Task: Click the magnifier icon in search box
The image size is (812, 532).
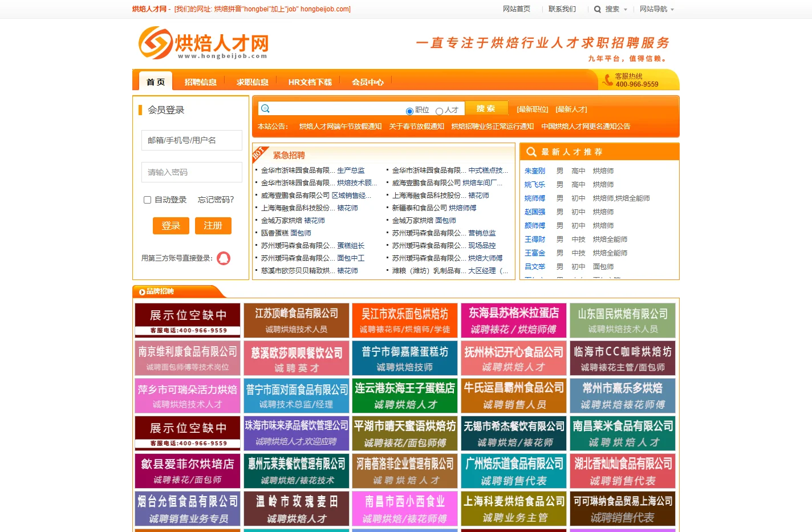Action: pos(265,108)
